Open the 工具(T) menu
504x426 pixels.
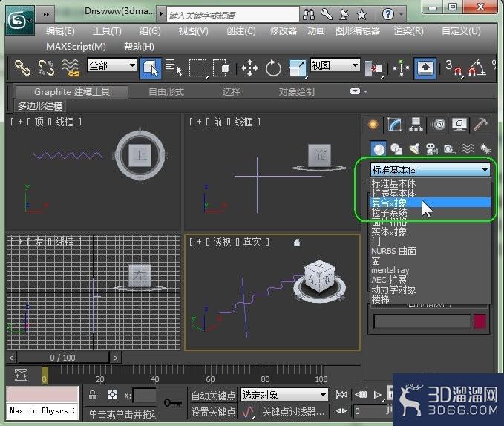(x=107, y=31)
